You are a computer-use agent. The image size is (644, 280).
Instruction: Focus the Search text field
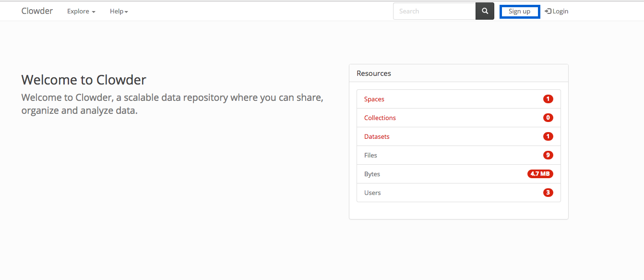434,11
